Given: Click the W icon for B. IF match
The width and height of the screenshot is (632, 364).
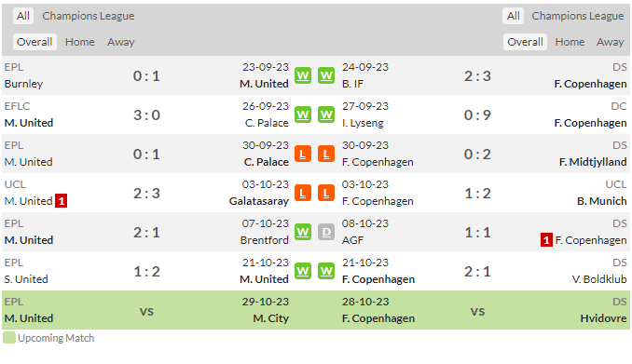Looking at the screenshot, I should (x=326, y=75).
